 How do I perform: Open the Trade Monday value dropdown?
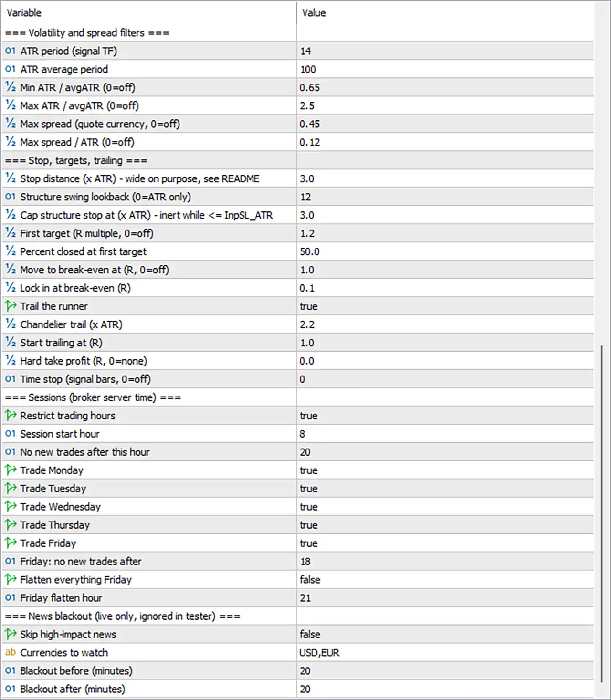click(x=445, y=470)
